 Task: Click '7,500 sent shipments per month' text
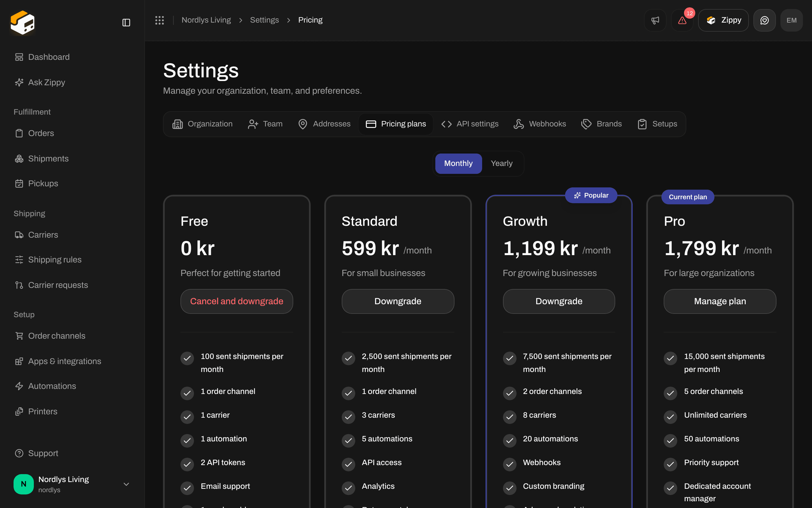click(567, 363)
